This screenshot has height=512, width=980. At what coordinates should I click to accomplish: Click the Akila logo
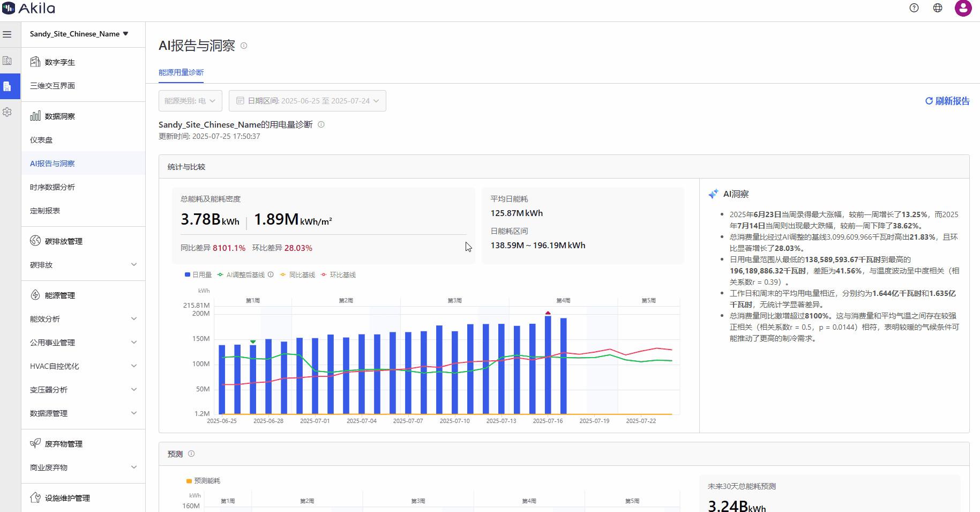(28, 8)
